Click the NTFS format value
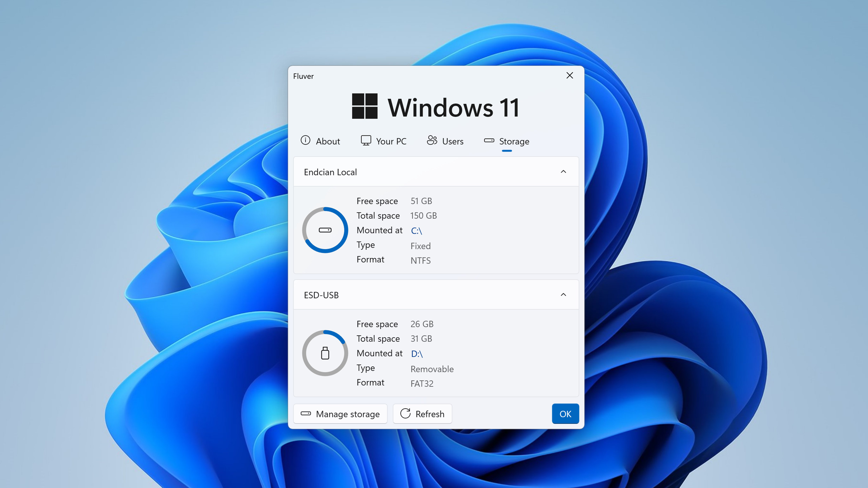The height and width of the screenshot is (488, 868). [420, 261]
